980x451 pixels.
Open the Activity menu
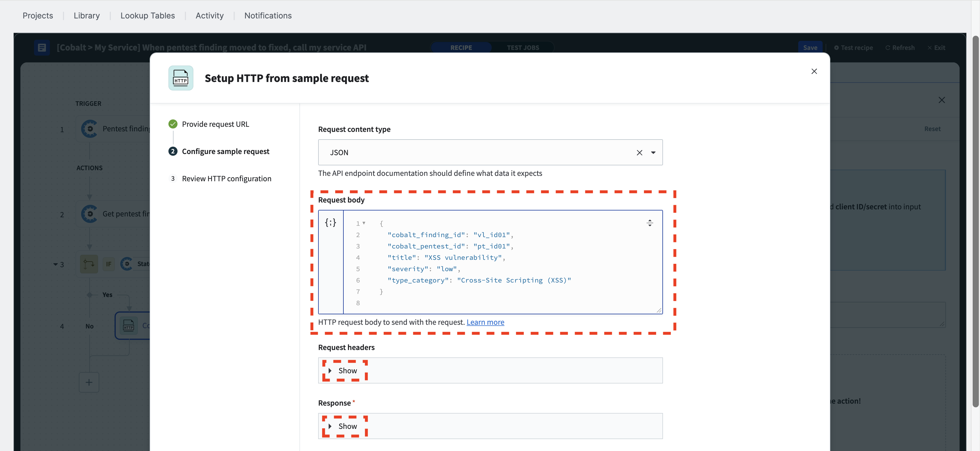click(210, 16)
